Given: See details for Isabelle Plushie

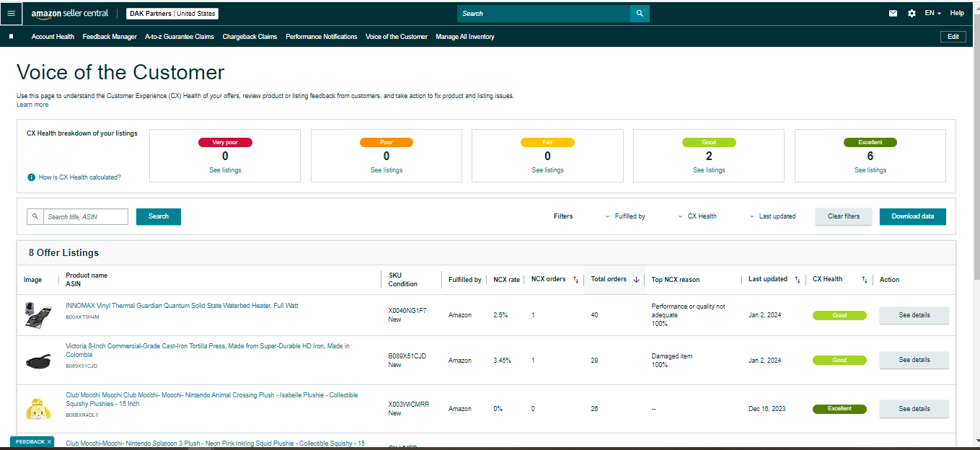Looking at the screenshot, I should (914, 409).
